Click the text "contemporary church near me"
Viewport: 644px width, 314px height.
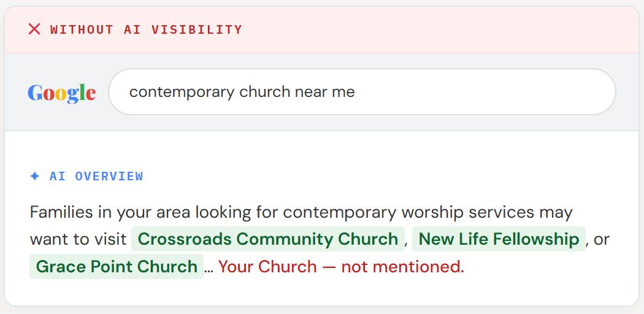pyautogui.click(x=242, y=92)
